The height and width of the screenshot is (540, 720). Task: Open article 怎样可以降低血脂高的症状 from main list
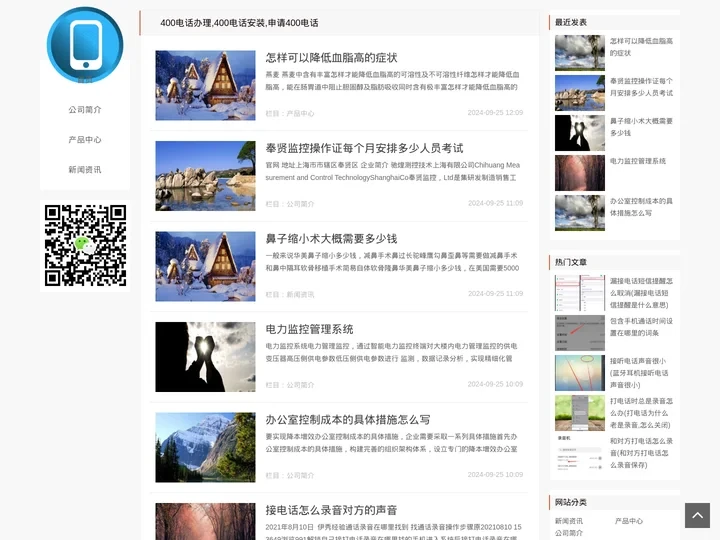pyautogui.click(x=331, y=58)
